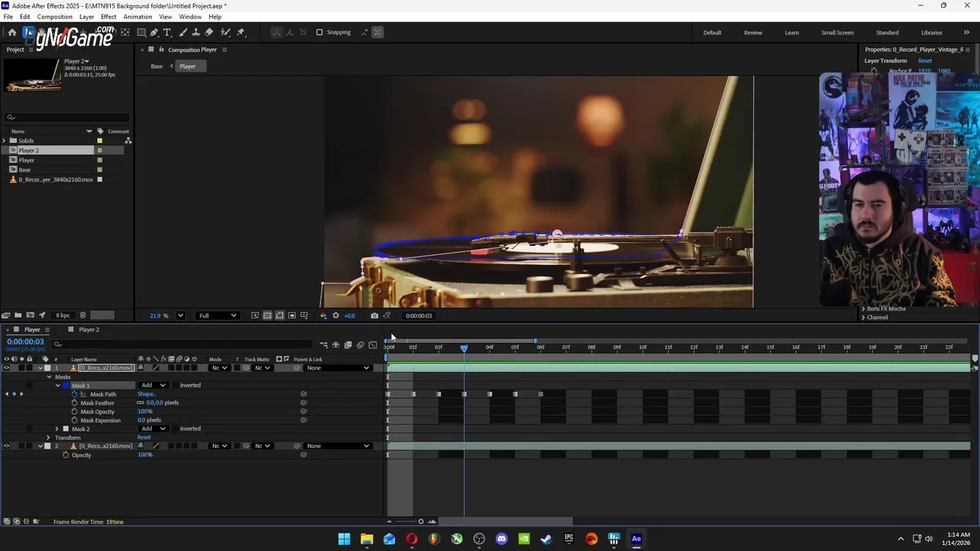Viewport: 980px width, 551px height.
Task: Expand Boris FX Mocha effects category
Action: coord(864,308)
